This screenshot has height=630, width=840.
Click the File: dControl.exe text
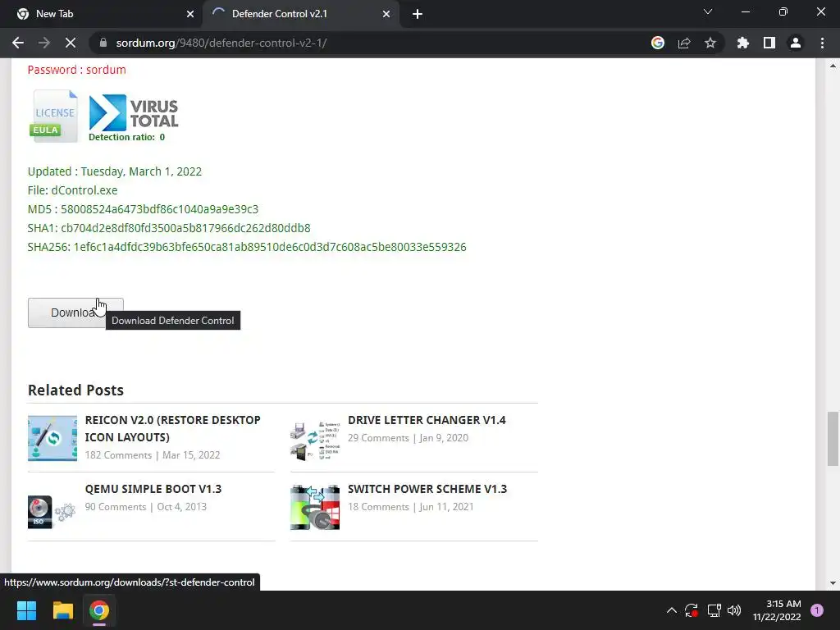point(72,190)
